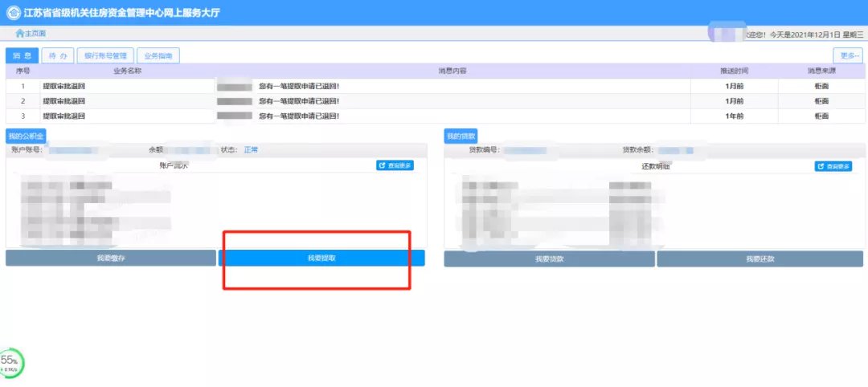Click the 55% network speed widget
This screenshot has height=387, width=868.
coord(11,363)
